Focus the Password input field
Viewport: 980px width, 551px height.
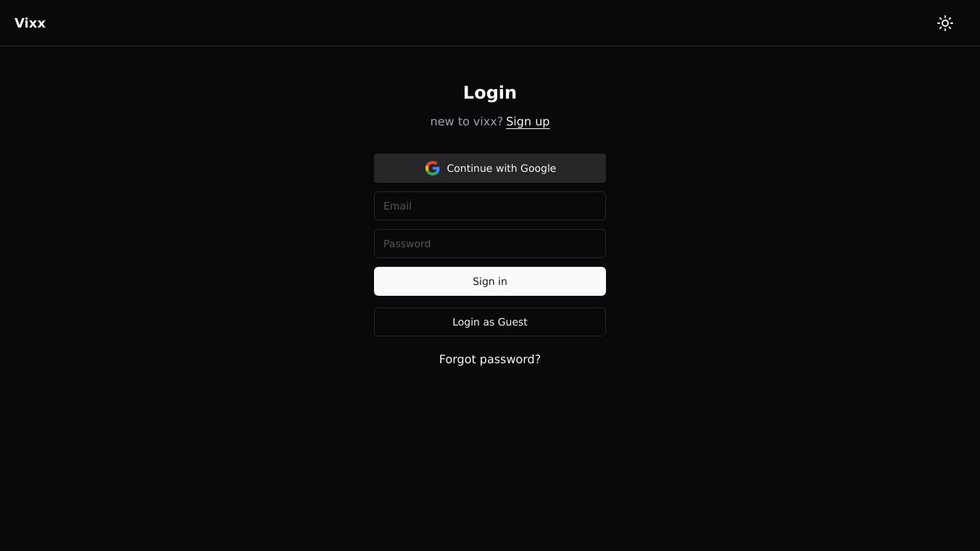click(x=490, y=244)
